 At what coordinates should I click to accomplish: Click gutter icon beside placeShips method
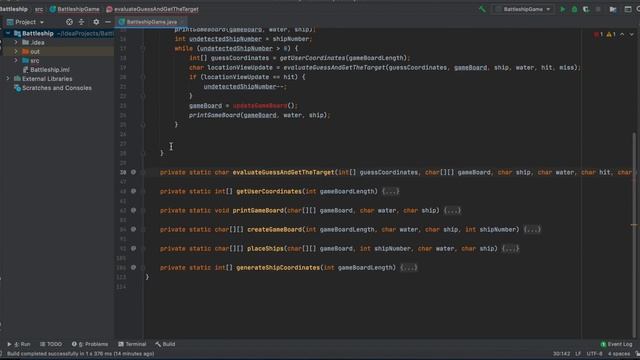(133, 248)
